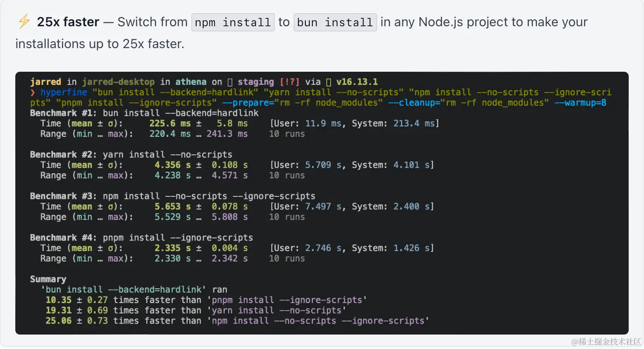Click the '25.06 ± 0.73' result value
This screenshot has width=644, height=349.
click(76, 321)
